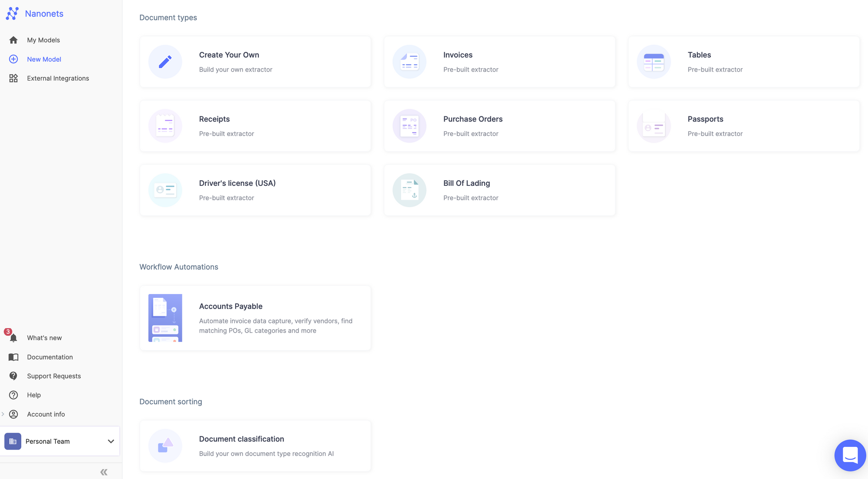Viewport: 868px width, 479px height.
Task: Select the Driver's license (USA) card
Action: pyautogui.click(x=255, y=190)
